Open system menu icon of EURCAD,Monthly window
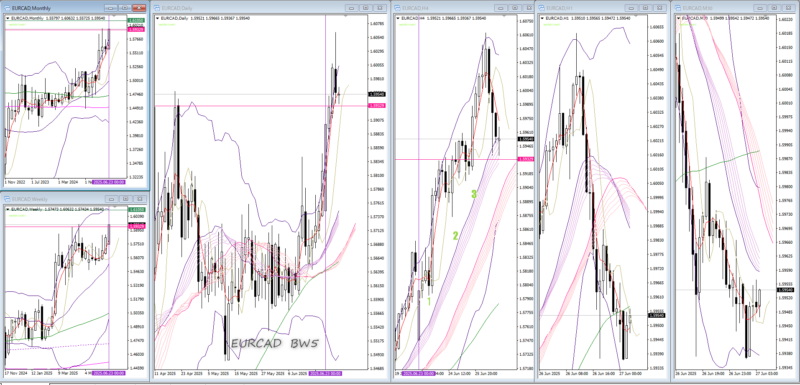 [x=6, y=8]
